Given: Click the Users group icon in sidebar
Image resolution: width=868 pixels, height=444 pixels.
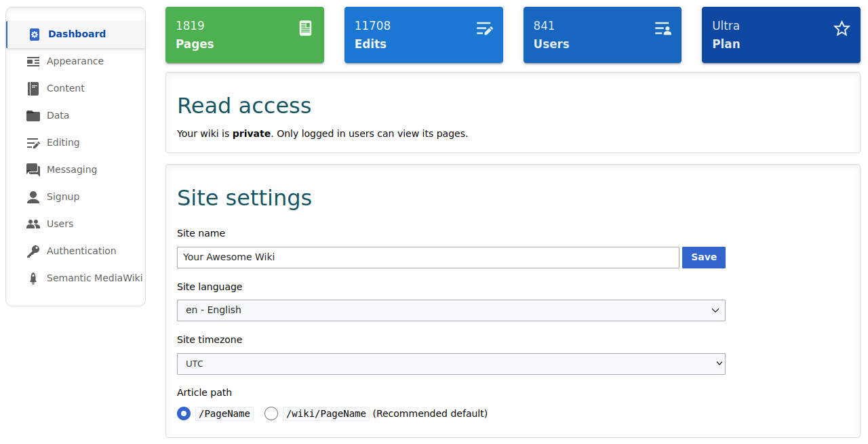Looking at the screenshot, I should tap(33, 224).
